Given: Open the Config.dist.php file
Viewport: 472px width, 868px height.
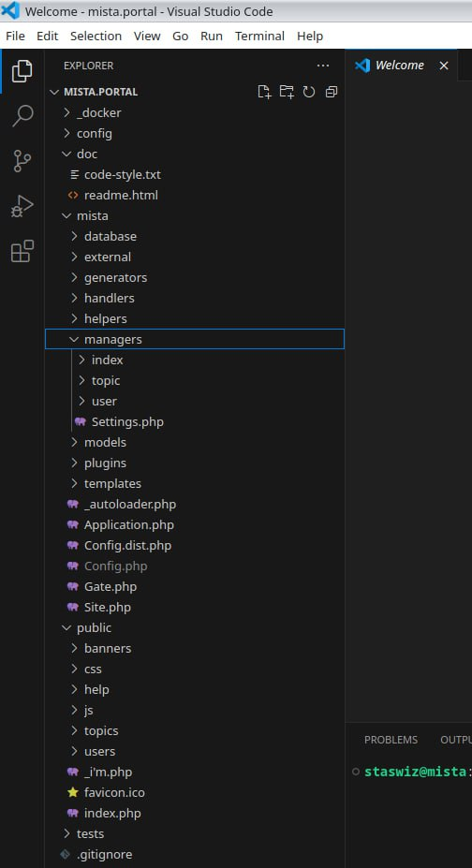Looking at the screenshot, I should point(195,545).
